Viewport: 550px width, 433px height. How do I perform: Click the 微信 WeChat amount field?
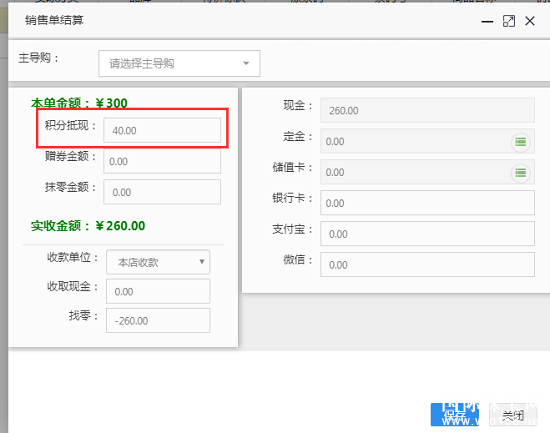[428, 265]
